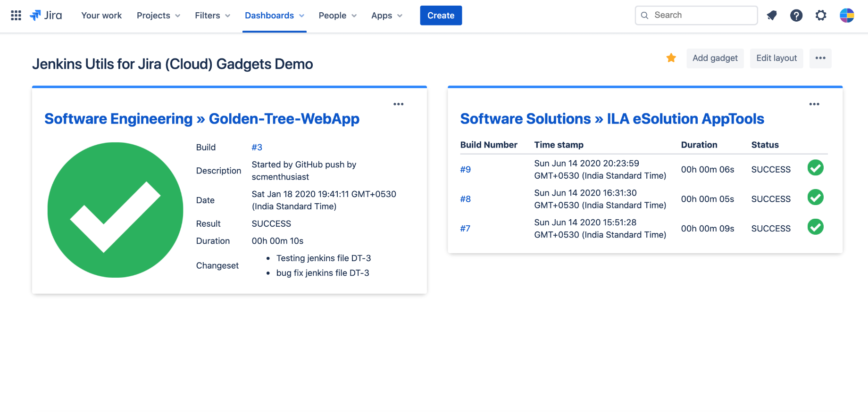The height and width of the screenshot is (412, 868).
Task: Expand the Projects dropdown
Action: [x=159, y=16]
